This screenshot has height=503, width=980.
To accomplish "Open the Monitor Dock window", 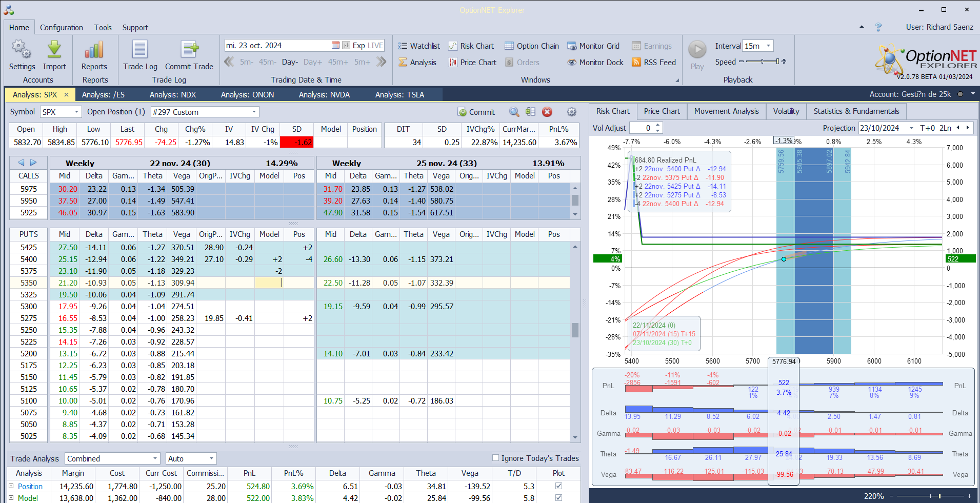I will (595, 63).
